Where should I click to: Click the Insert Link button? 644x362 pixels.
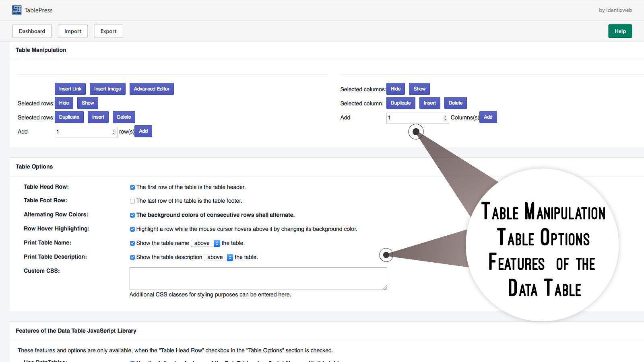(x=70, y=89)
